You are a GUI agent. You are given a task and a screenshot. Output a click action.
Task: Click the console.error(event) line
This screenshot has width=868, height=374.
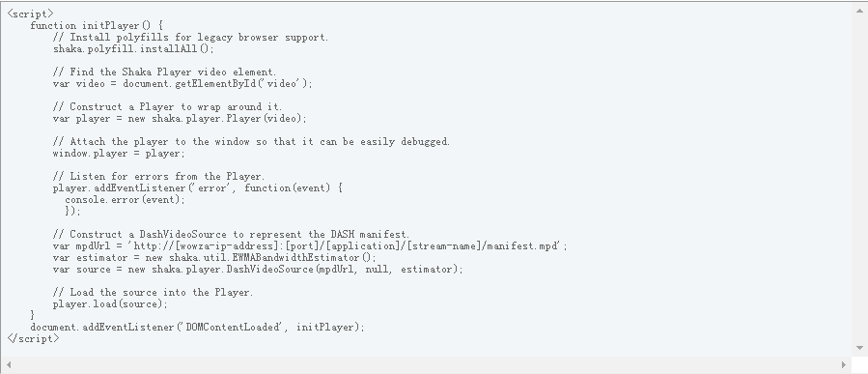pos(126,200)
